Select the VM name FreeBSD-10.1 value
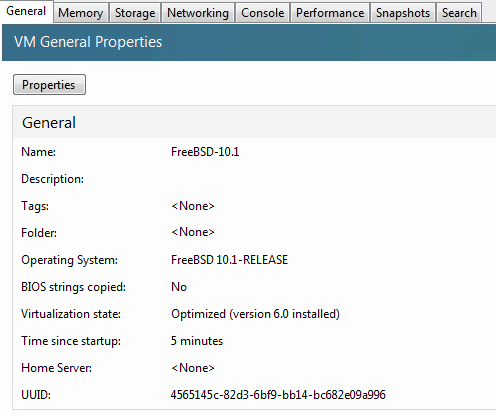This screenshot has width=496, height=416. tap(205, 152)
